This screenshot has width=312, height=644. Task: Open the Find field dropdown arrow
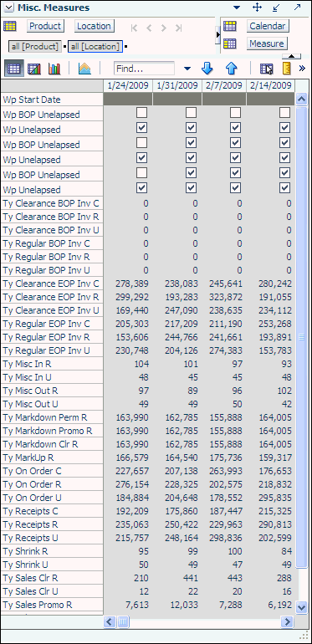coord(187,69)
